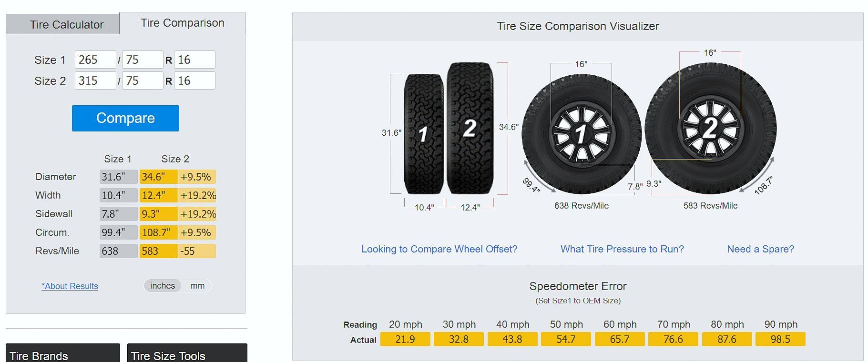This screenshot has width=868, height=362.
Task: Open the About Results link
Action: coord(70,286)
